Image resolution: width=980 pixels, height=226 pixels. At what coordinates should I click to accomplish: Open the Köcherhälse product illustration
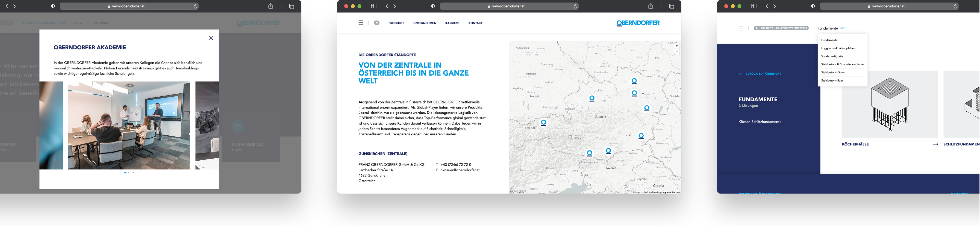890,104
